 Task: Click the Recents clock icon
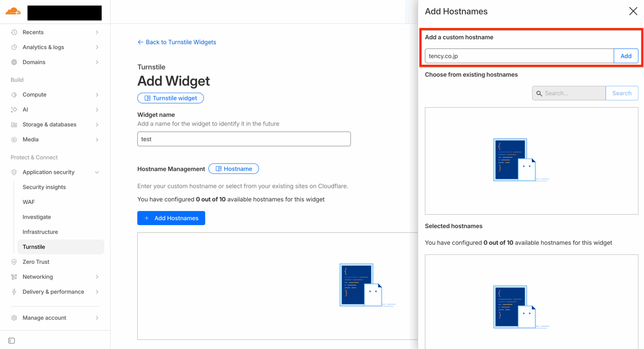coord(14,32)
